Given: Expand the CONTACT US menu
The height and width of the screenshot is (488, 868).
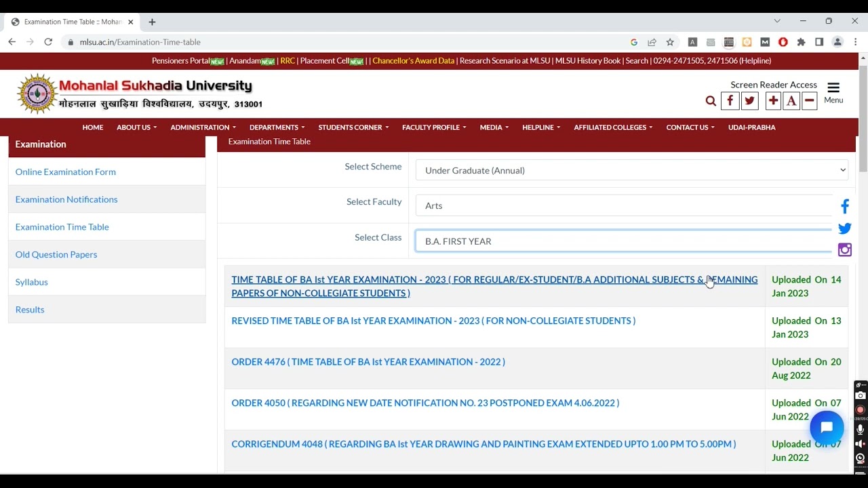Looking at the screenshot, I should [690, 127].
